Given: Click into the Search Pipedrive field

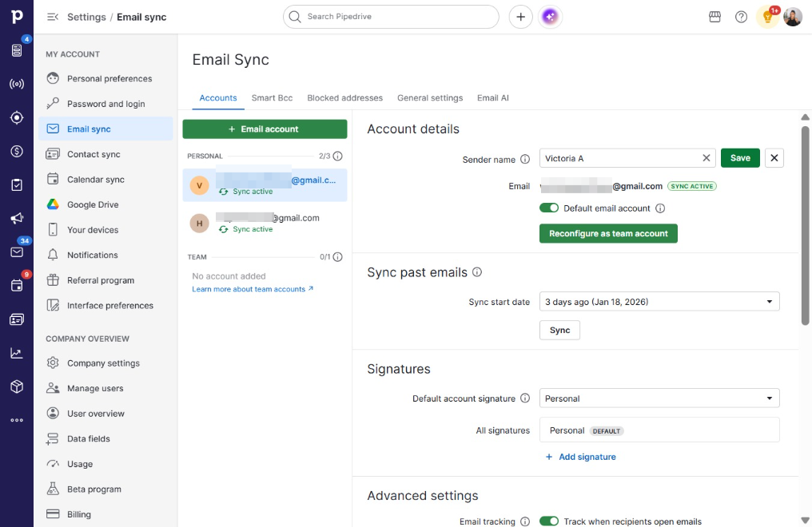Looking at the screenshot, I should [391, 17].
